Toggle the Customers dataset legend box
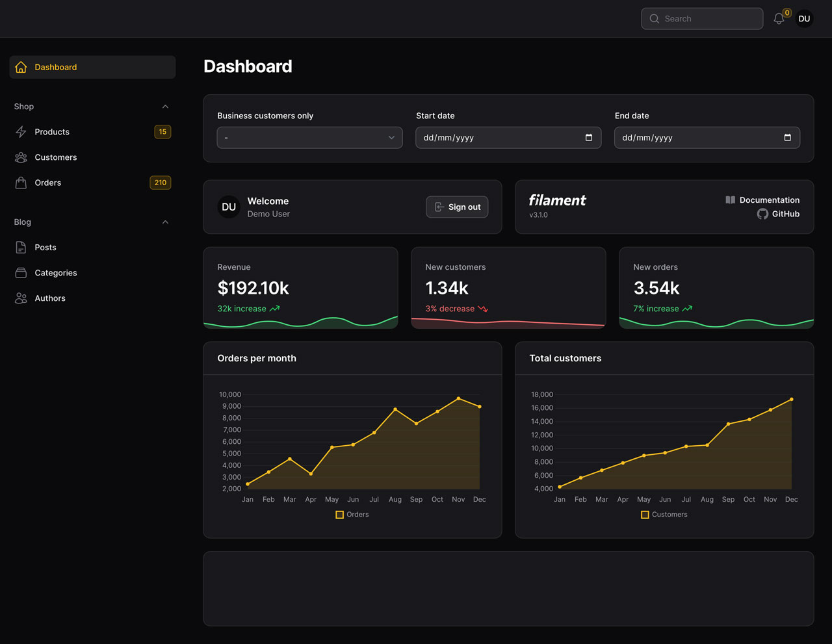Viewport: 832px width, 644px height. click(x=645, y=515)
